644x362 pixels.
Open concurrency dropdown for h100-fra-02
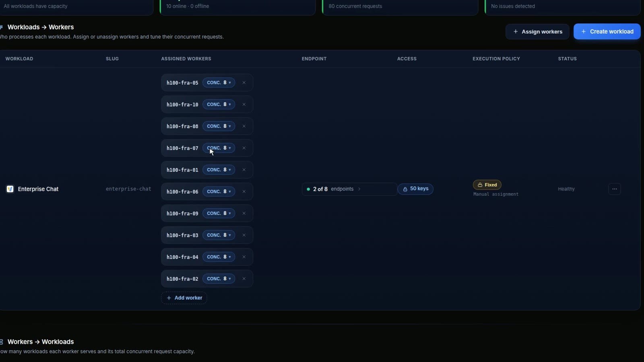pos(219,279)
